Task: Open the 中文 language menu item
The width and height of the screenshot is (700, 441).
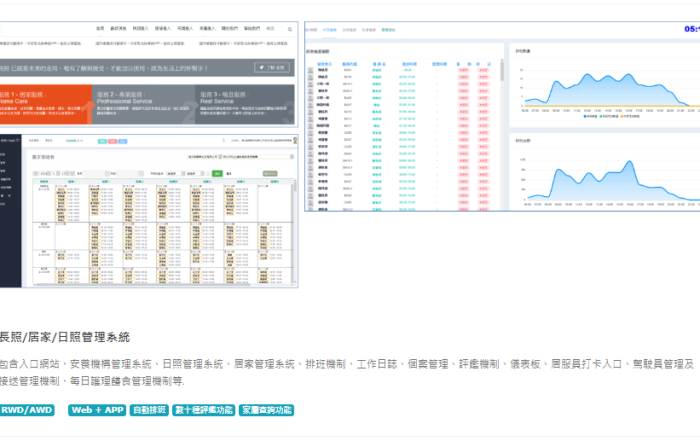Action: [272, 29]
